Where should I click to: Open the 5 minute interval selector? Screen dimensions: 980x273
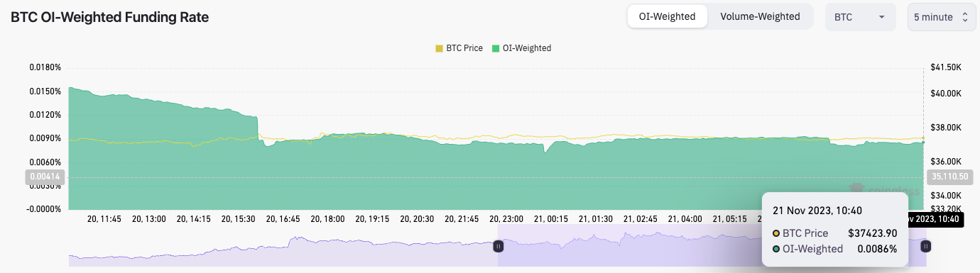pyautogui.click(x=941, y=17)
